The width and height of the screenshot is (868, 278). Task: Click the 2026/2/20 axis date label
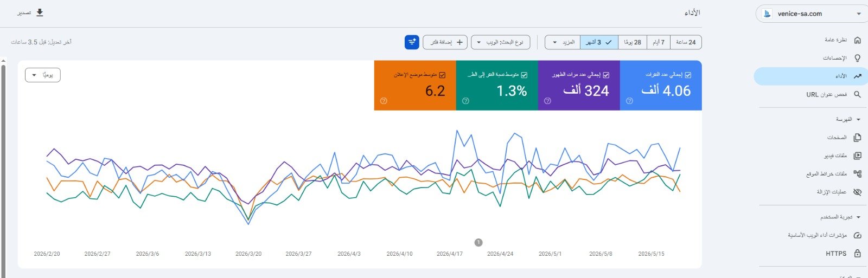(x=47, y=254)
